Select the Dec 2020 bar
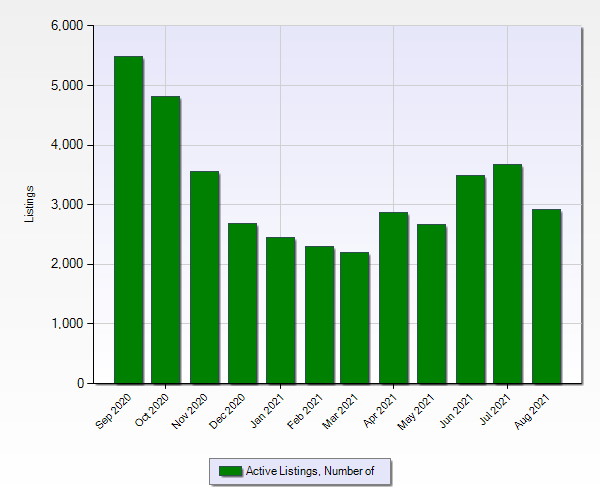Image resolution: width=600 pixels, height=500 pixels. (x=242, y=303)
